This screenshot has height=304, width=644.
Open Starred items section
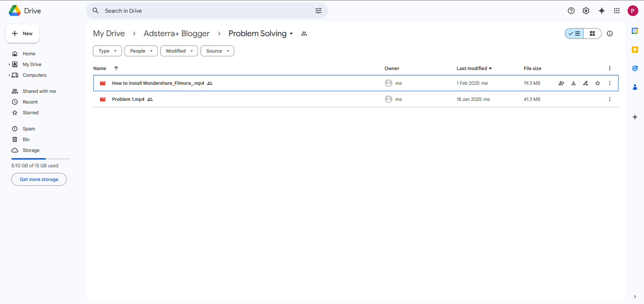(31, 113)
